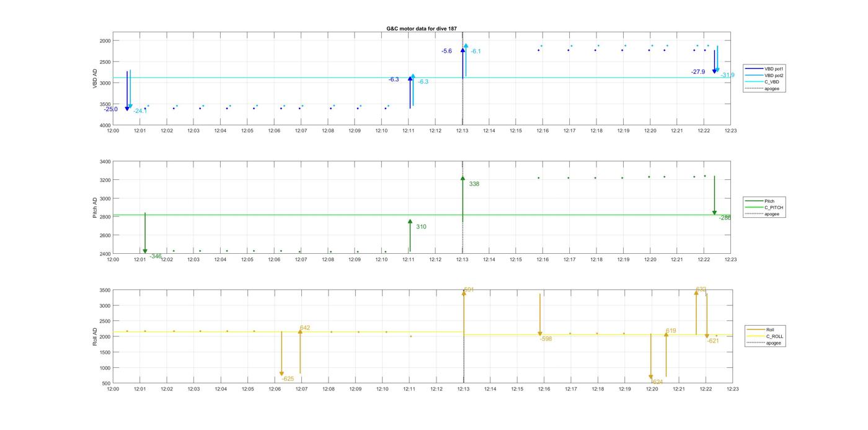Click y-axis tick '1500' in Roll plot
This screenshot has height=430, width=868.
point(105,352)
